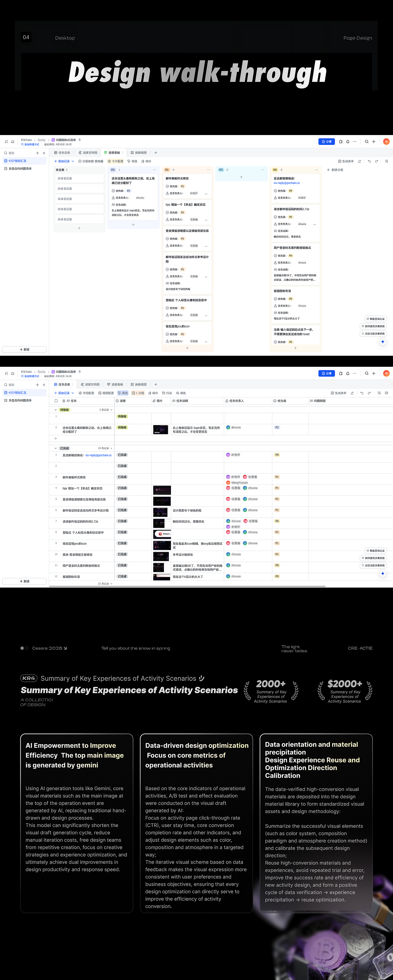Open 视图配置 in table window toolbar
Viewport: 393px width, 980px height.
[106, 393]
